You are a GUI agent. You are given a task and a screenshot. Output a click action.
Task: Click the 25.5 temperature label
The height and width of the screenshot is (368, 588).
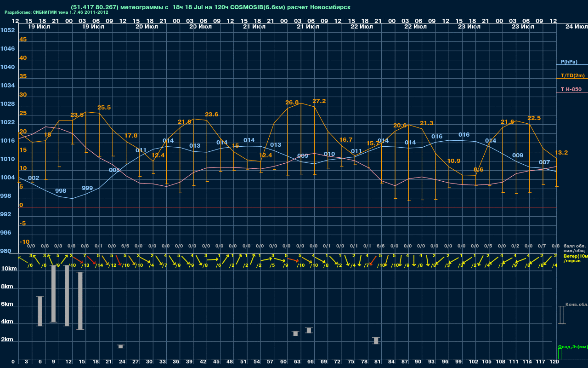(x=104, y=107)
